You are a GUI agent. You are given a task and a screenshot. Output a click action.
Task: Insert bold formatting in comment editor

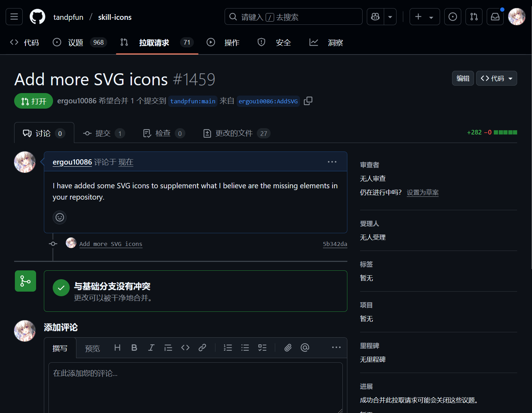pyautogui.click(x=134, y=348)
